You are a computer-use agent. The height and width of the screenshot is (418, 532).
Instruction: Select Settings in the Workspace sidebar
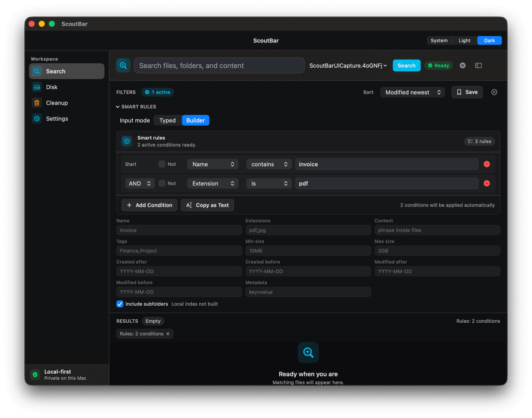pos(67,118)
